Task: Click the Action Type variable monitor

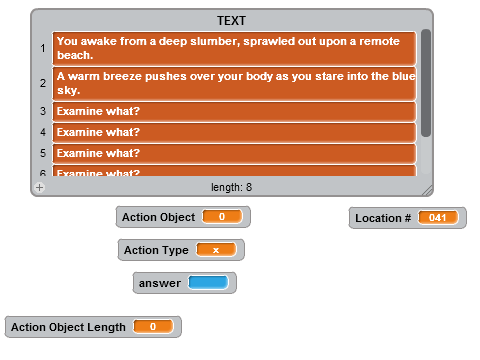Action: coord(181,250)
